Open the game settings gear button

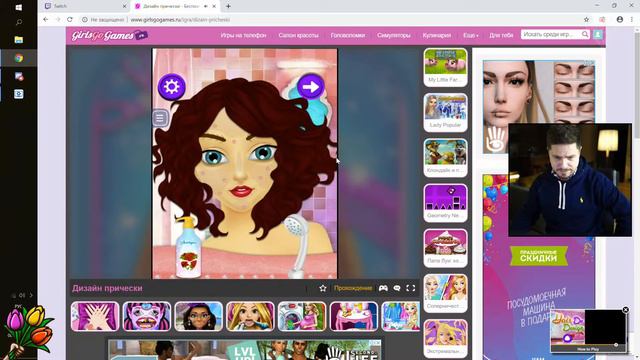[171, 87]
